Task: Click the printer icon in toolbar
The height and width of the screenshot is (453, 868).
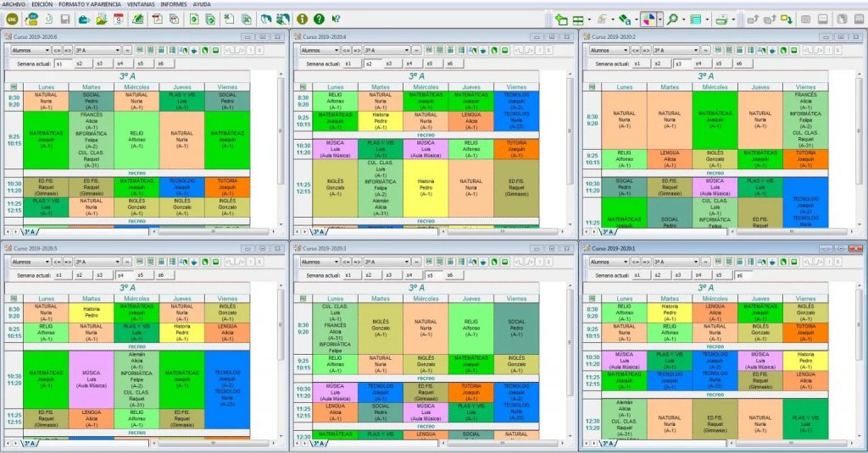Action: (x=720, y=19)
